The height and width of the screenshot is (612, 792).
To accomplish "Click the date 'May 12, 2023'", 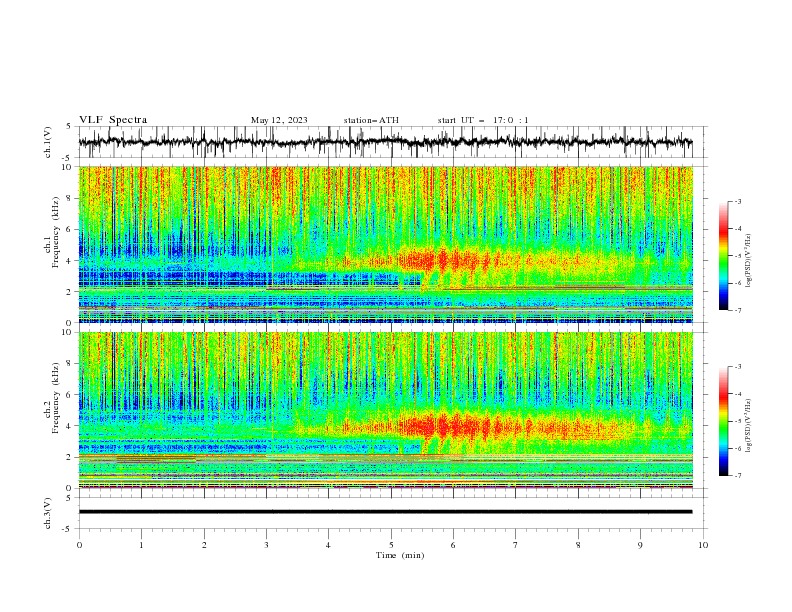I will point(279,120).
